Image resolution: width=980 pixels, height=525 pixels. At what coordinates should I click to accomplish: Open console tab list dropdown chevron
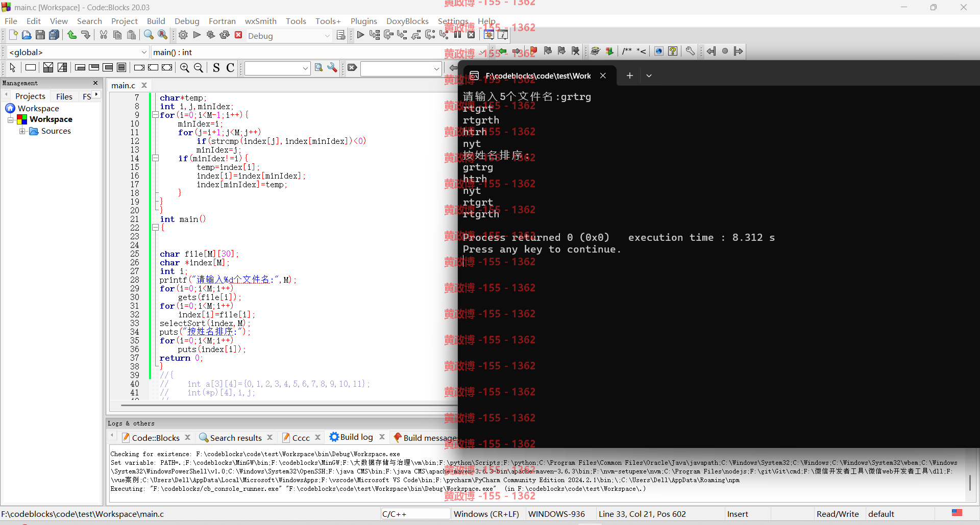click(649, 76)
